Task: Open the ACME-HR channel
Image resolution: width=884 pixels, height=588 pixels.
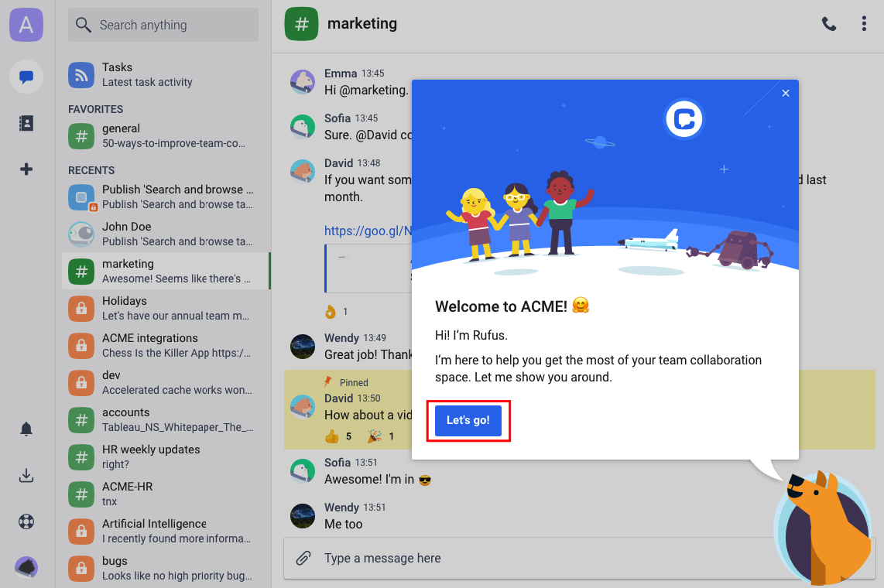Action: click(166, 494)
